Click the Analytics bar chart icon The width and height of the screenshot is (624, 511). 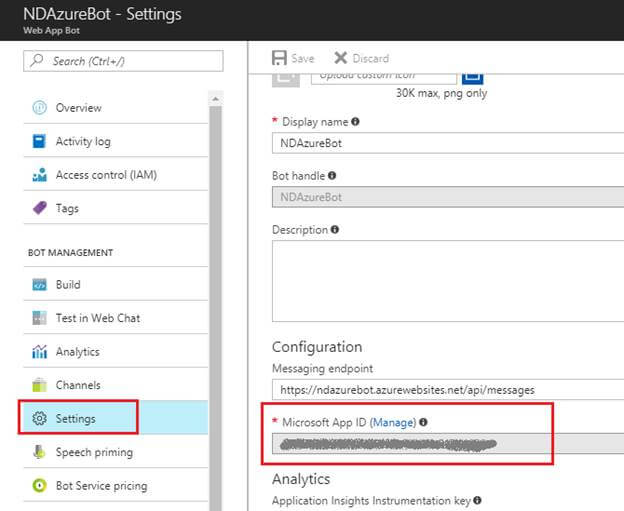tap(40, 351)
